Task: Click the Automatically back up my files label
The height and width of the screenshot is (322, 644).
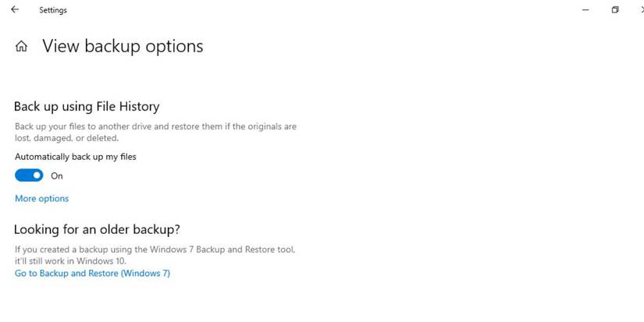Action: point(76,157)
